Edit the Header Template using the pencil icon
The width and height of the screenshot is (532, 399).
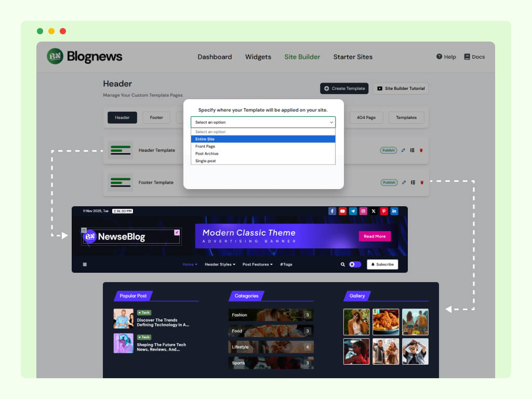[403, 150]
